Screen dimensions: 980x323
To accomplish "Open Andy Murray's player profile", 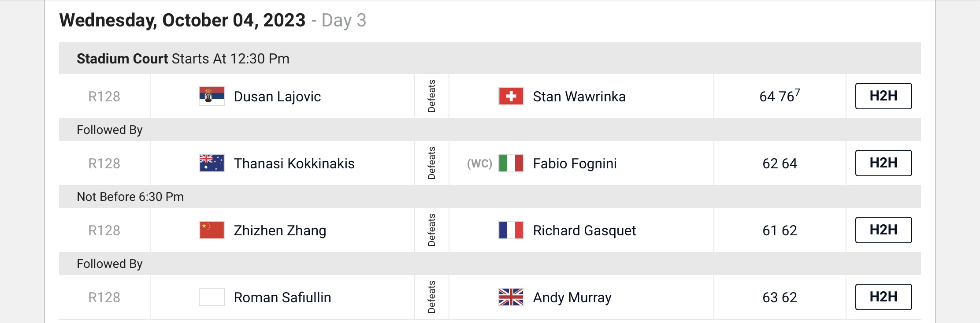I will (x=572, y=297).
